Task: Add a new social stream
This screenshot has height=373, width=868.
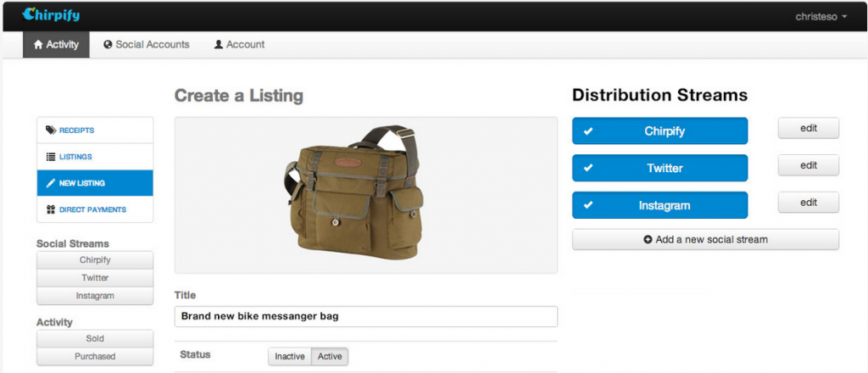Action: coord(705,240)
